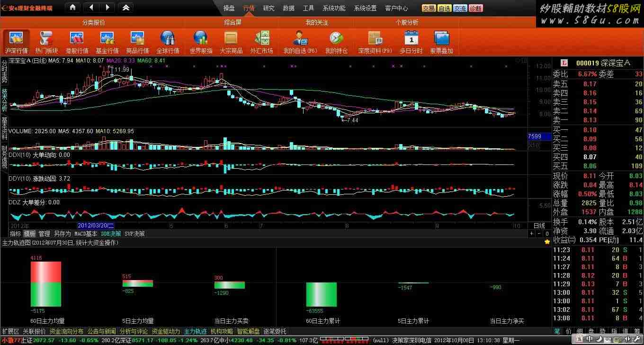Open the 系统功能 menu
The height and width of the screenshot is (345, 644).
coord(334,8)
